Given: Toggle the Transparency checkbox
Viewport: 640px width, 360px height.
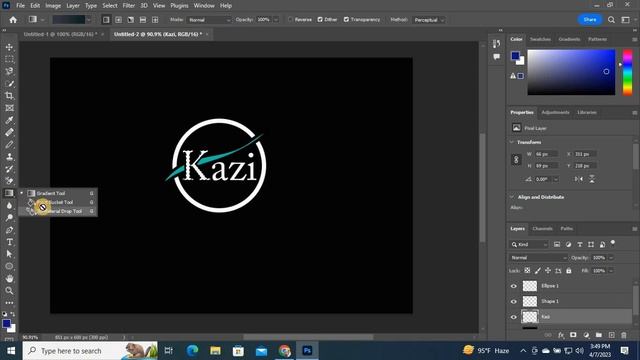Looking at the screenshot, I should click(x=346, y=20).
